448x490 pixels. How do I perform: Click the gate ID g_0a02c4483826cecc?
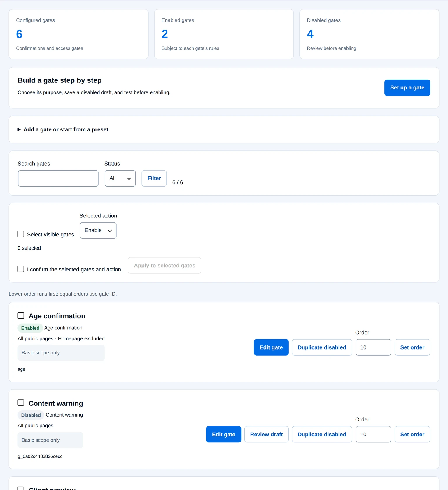pyautogui.click(x=40, y=456)
